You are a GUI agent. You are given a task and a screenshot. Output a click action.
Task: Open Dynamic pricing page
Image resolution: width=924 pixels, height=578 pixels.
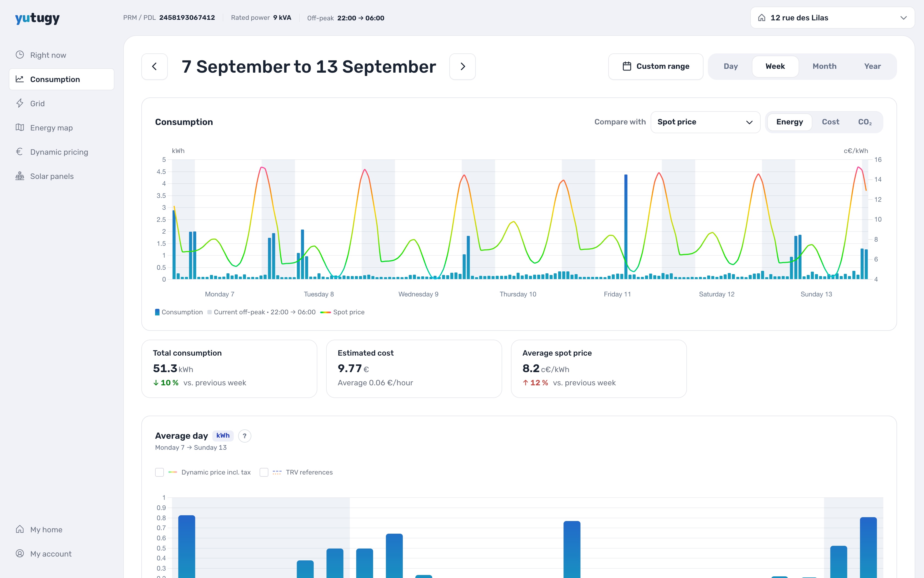(x=62, y=152)
